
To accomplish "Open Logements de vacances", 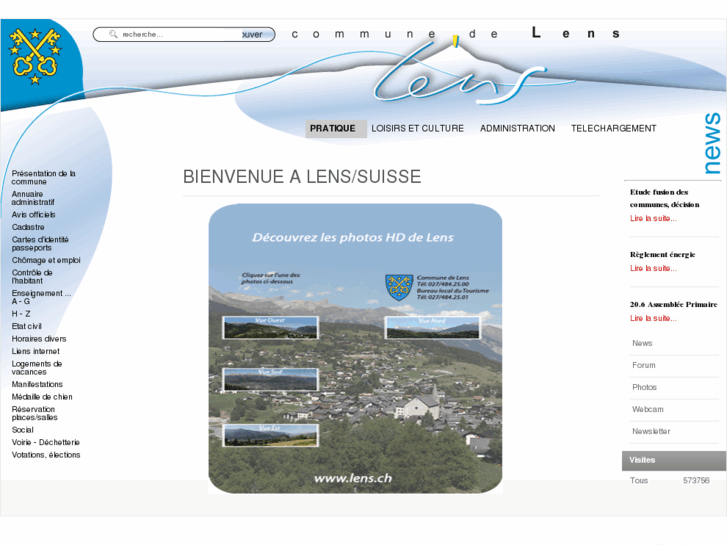I will pos(37,368).
